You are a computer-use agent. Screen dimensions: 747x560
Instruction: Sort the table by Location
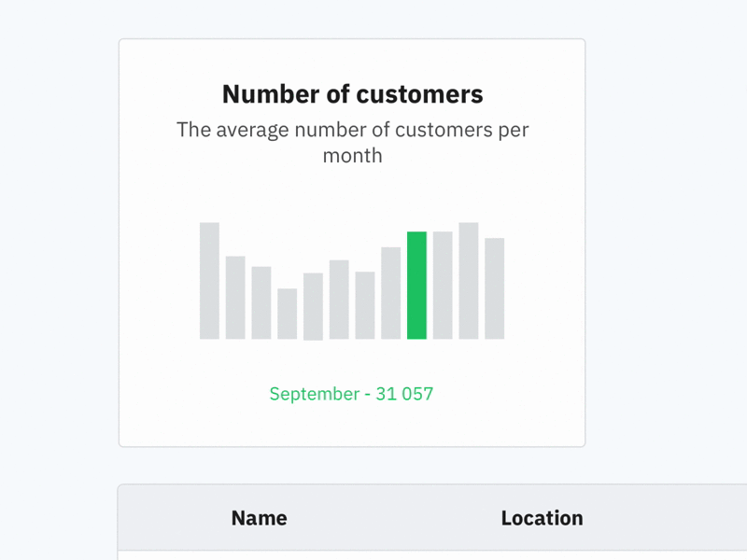click(x=543, y=518)
